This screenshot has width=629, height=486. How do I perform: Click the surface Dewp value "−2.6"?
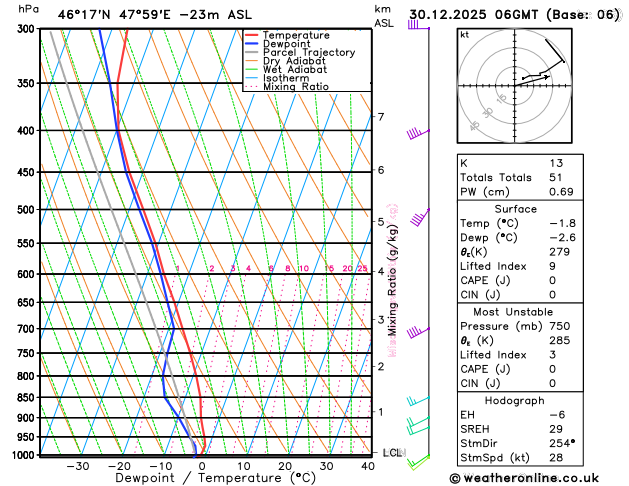[562, 238]
